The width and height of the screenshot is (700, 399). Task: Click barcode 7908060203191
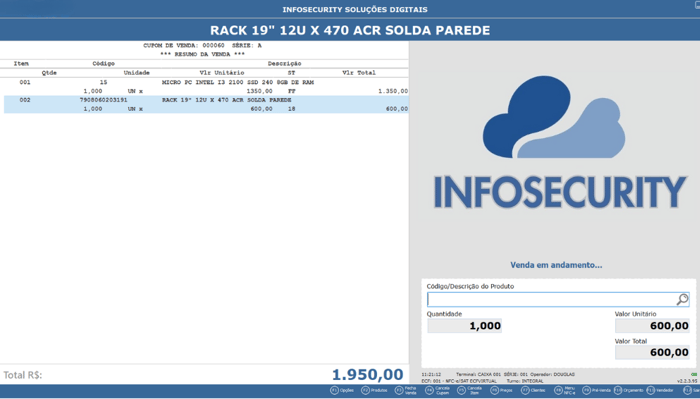[x=104, y=100]
